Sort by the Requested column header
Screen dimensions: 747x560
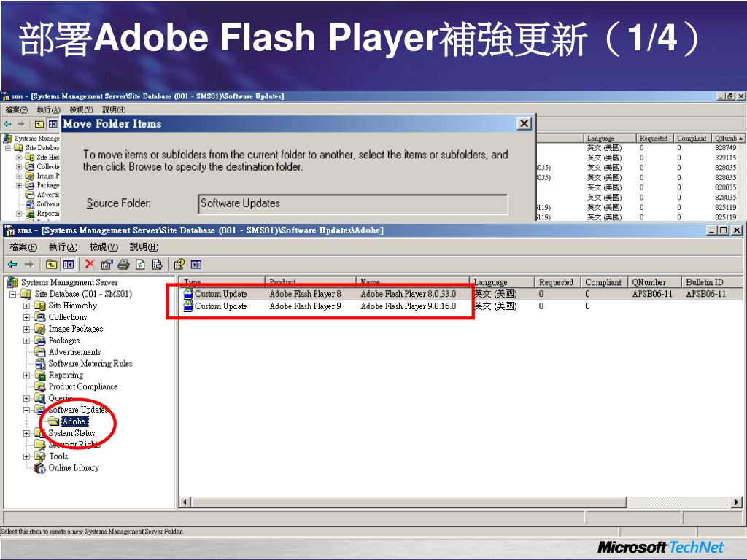(x=557, y=282)
